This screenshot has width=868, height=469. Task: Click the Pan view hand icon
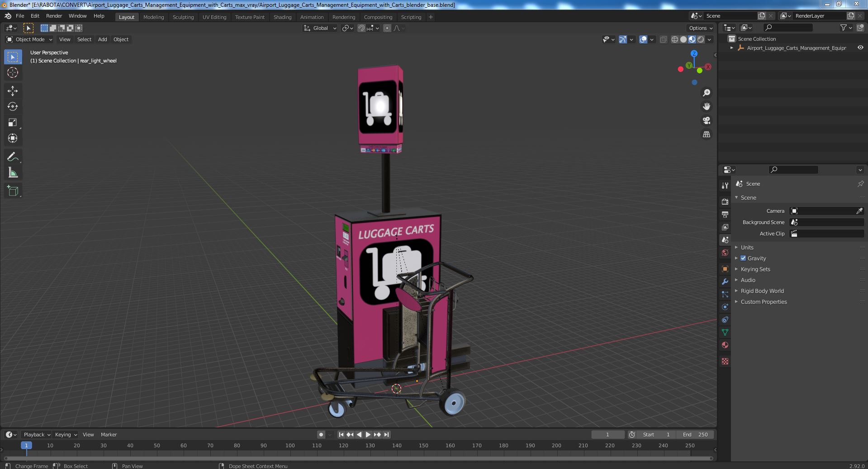(x=707, y=106)
